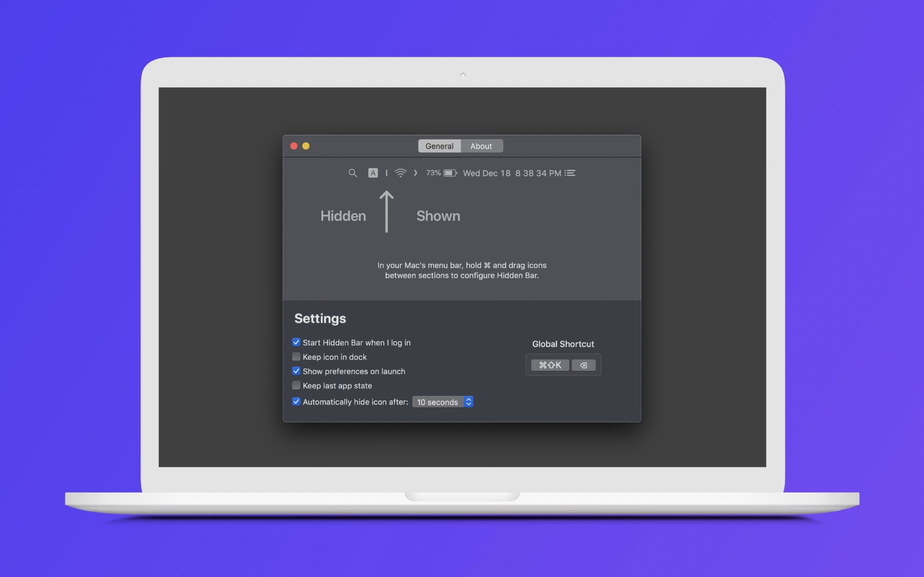Click the Wi-Fi status icon

click(401, 173)
